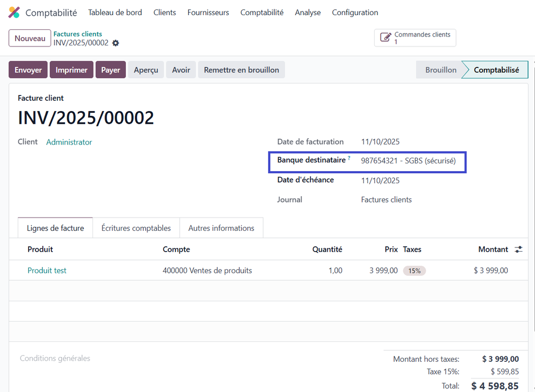The height and width of the screenshot is (392, 535).
Task: Click the total amount $ 4 598,85
Action: [x=495, y=386]
